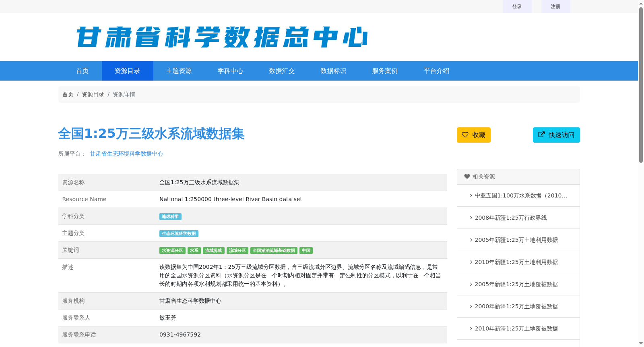Click the 流域分区 keyword tag
This screenshot has height=347, width=644.
pos(237,251)
